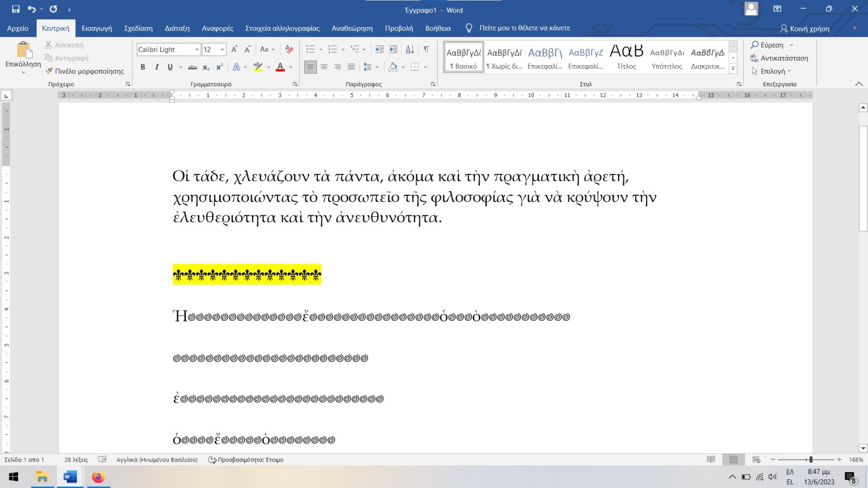Click the Sort button with A-Z arrow
This screenshot has width=868, height=488.
pyautogui.click(x=410, y=49)
